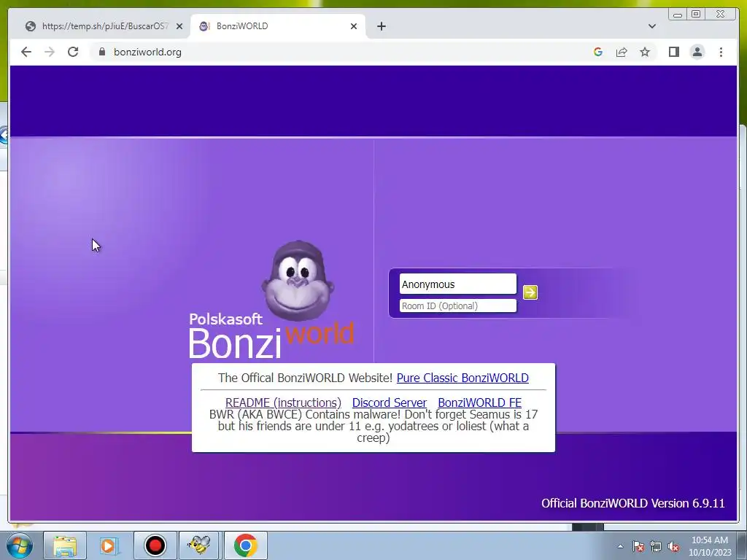Open the Chrome profile avatar
Screen dimensions: 747x560
pyautogui.click(x=697, y=52)
